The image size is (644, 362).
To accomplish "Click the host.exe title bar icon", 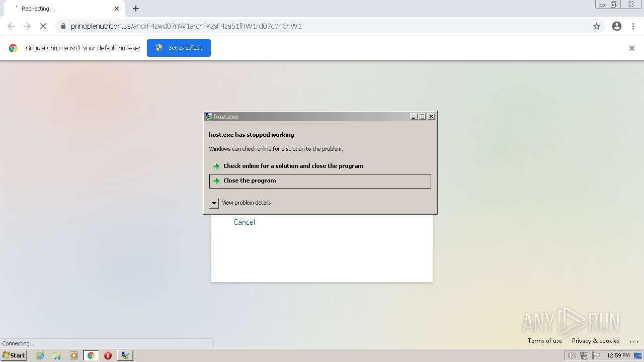I will tap(209, 117).
